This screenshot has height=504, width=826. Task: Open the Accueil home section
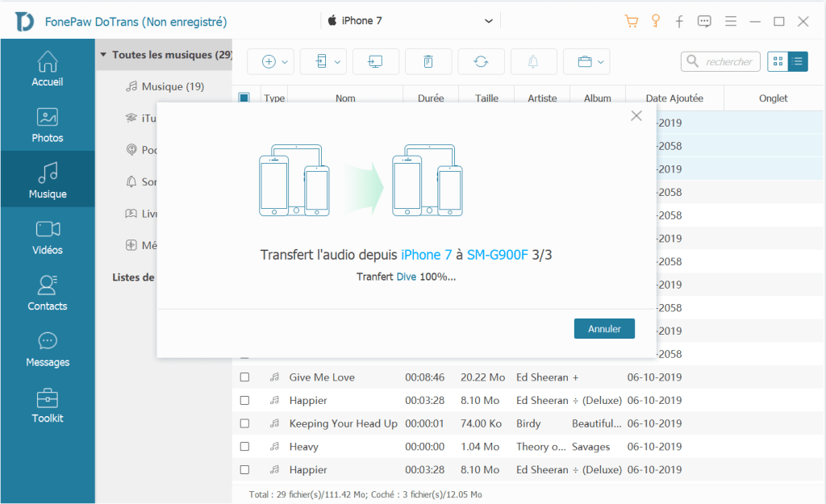(x=48, y=69)
